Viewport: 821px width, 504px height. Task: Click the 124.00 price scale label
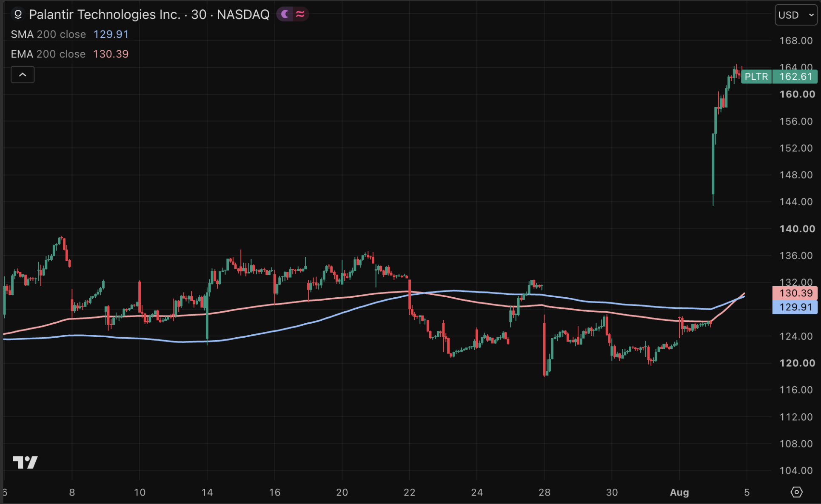[x=796, y=336]
